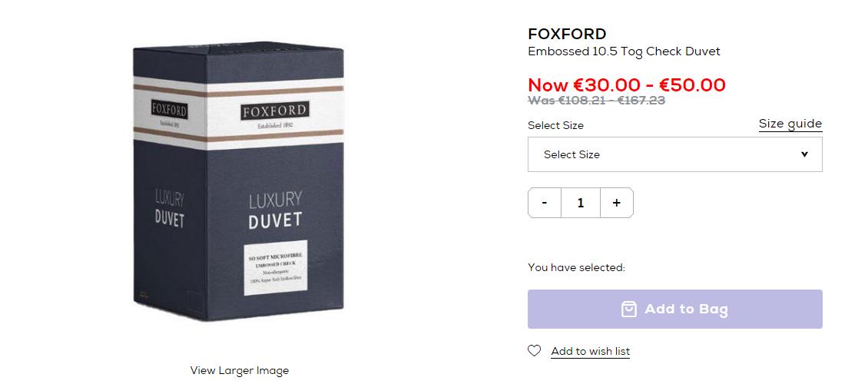
Task: Increase quantity with the plus button
Action: point(617,203)
